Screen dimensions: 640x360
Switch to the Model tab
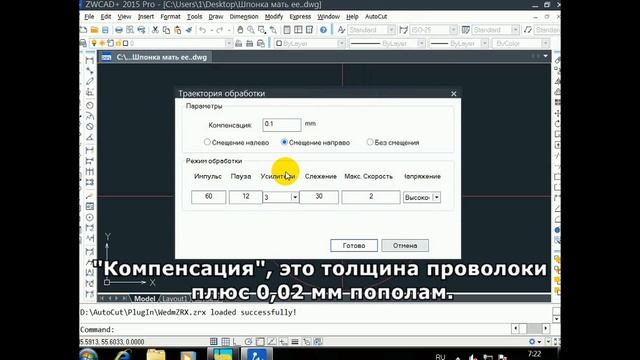[x=144, y=298]
